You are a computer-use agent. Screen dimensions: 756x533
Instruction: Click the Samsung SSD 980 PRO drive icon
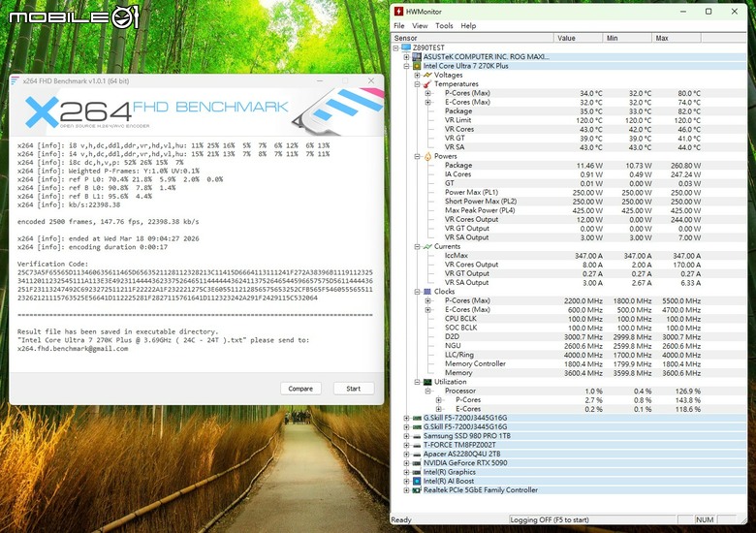coord(417,436)
